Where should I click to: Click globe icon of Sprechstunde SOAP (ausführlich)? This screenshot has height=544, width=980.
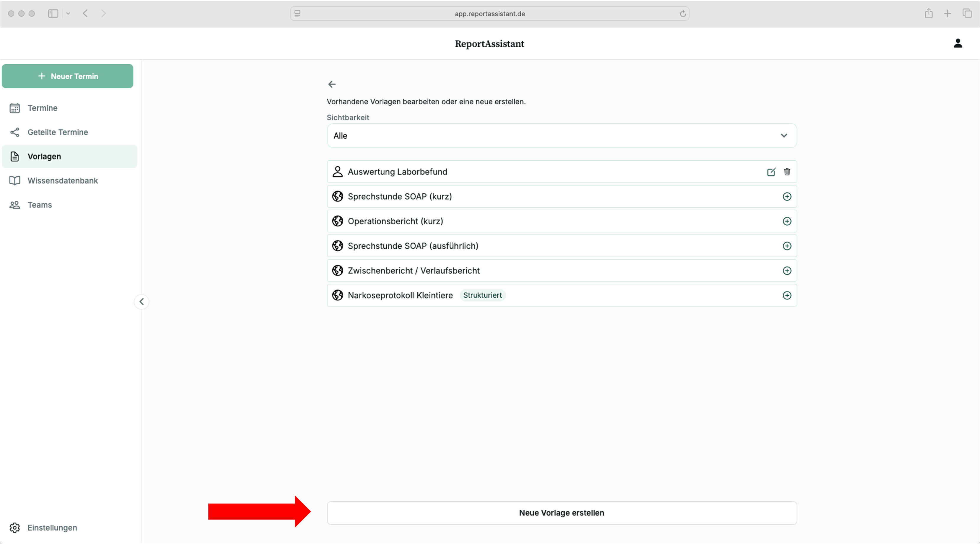(337, 246)
